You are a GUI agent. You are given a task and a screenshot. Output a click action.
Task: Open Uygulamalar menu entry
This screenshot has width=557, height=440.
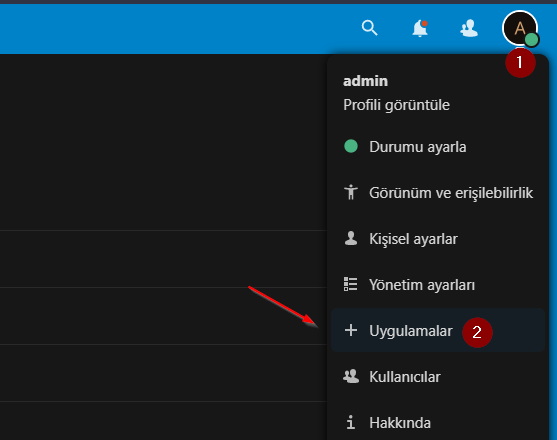click(438, 330)
